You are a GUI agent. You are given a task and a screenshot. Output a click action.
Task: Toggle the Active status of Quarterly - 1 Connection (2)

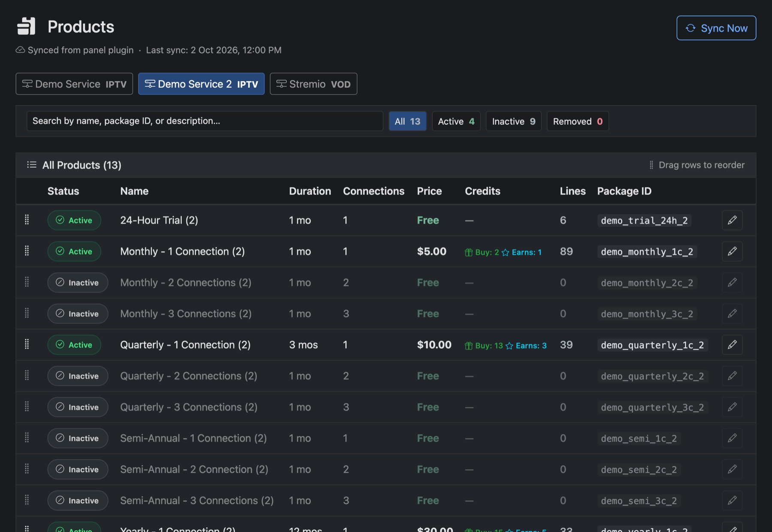[x=74, y=345]
